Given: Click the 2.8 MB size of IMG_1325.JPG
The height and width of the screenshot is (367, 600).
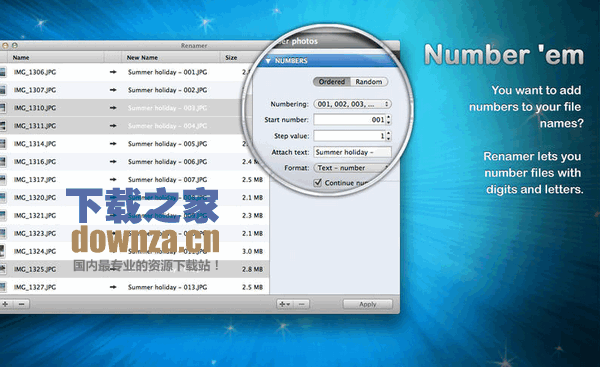Looking at the screenshot, I should [253, 269].
